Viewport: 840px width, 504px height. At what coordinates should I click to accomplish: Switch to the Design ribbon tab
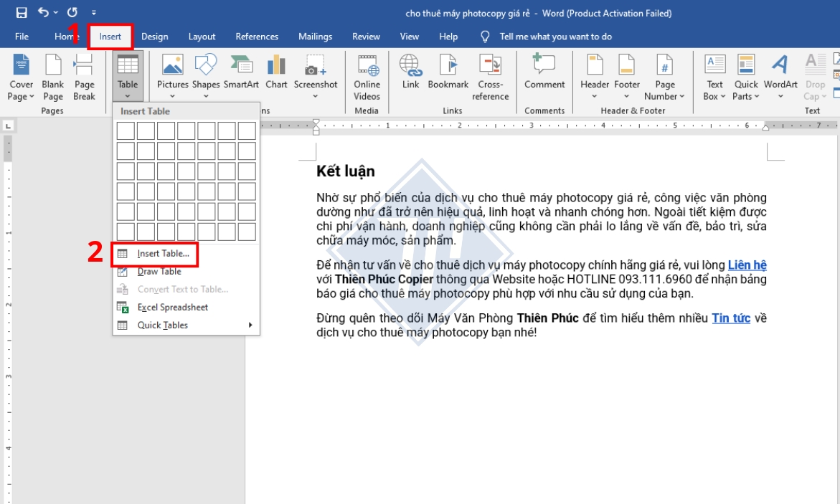pyautogui.click(x=155, y=36)
